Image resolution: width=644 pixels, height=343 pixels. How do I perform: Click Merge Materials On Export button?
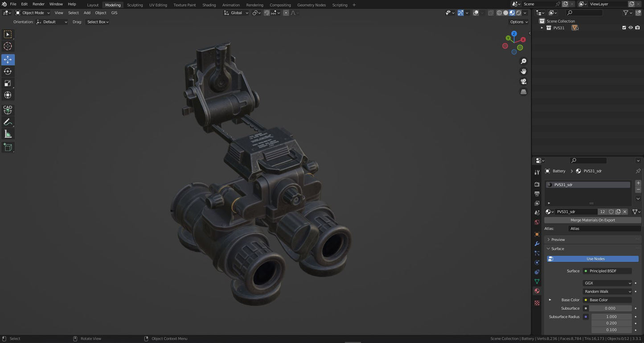click(x=592, y=220)
